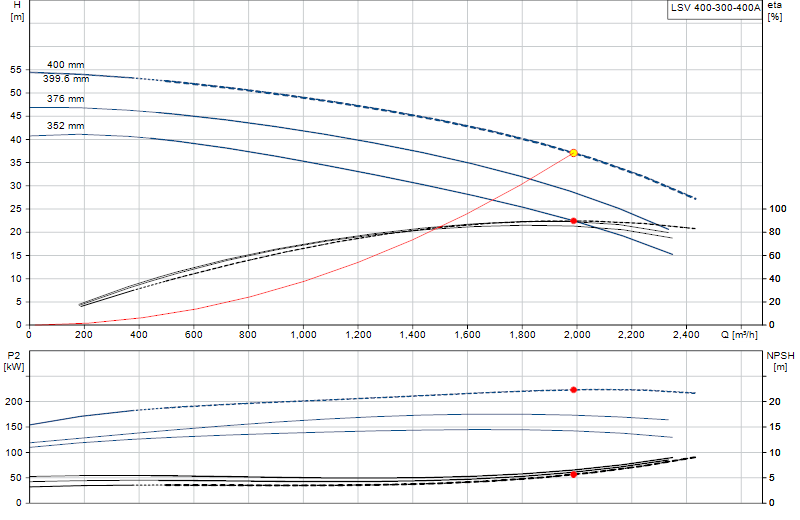
Task: Click the red point on the P2 power curve
Action: tap(573, 390)
